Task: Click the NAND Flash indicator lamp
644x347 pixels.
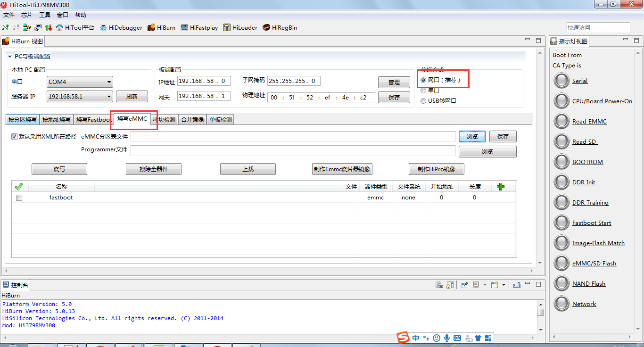Action: point(561,283)
